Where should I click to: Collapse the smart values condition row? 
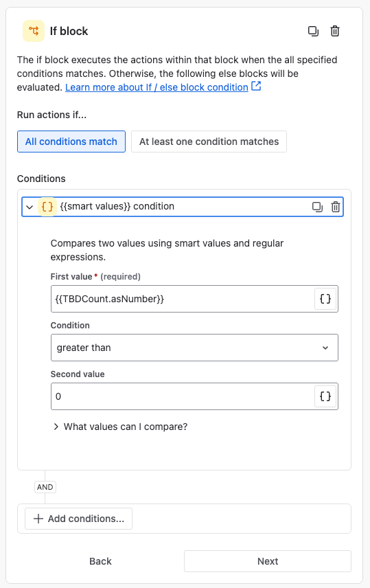(x=30, y=207)
